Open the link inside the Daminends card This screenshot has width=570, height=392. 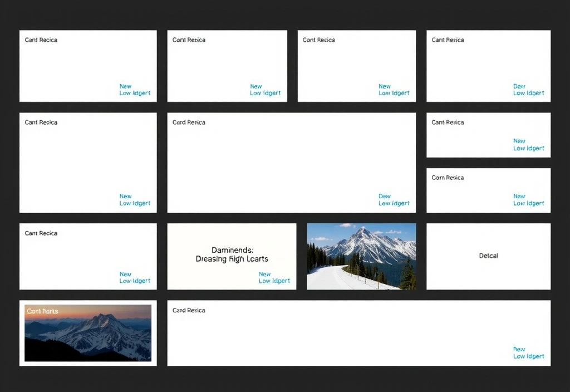coord(274,278)
